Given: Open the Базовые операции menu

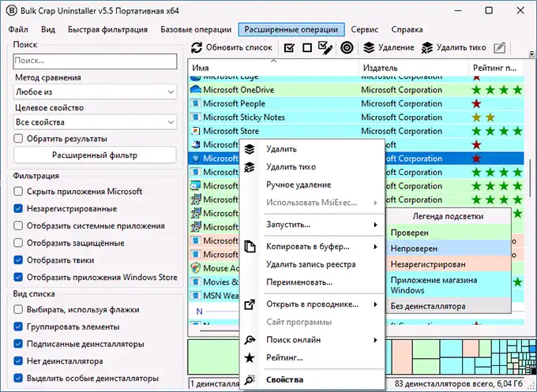Looking at the screenshot, I should tap(196, 29).
